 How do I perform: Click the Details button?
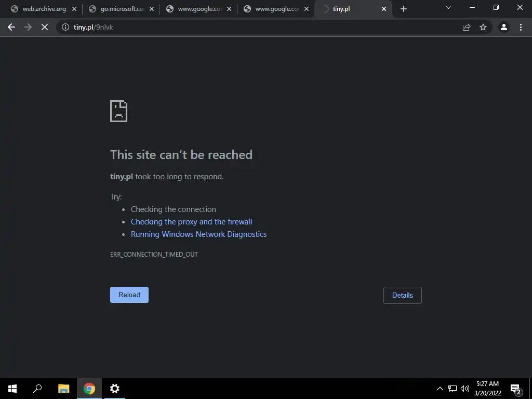(x=403, y=295)
